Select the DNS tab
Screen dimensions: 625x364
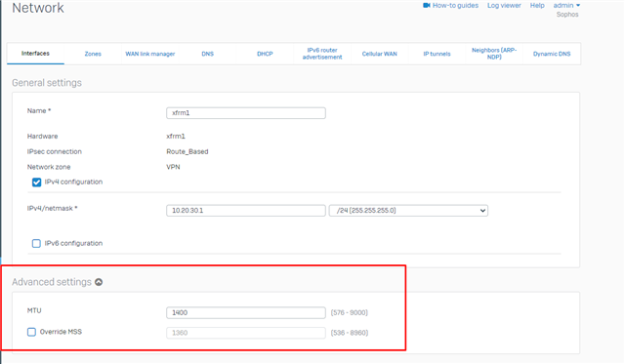[x=208, y=54]
